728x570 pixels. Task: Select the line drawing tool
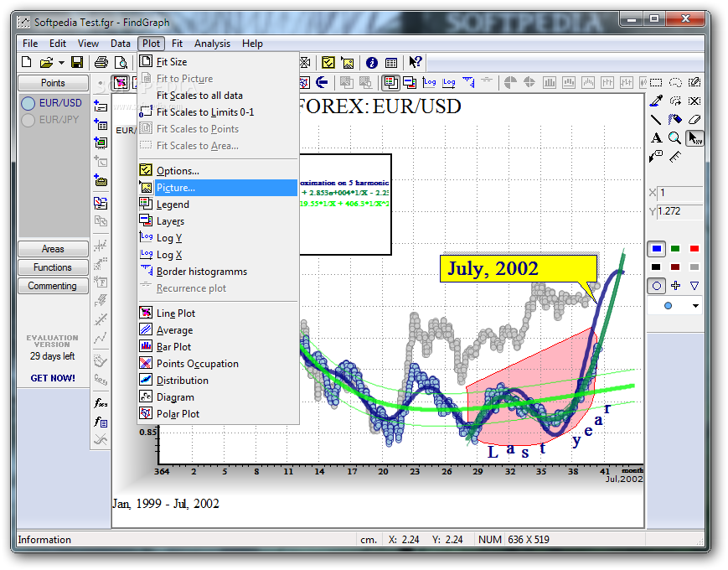click(x=656, y=119)
